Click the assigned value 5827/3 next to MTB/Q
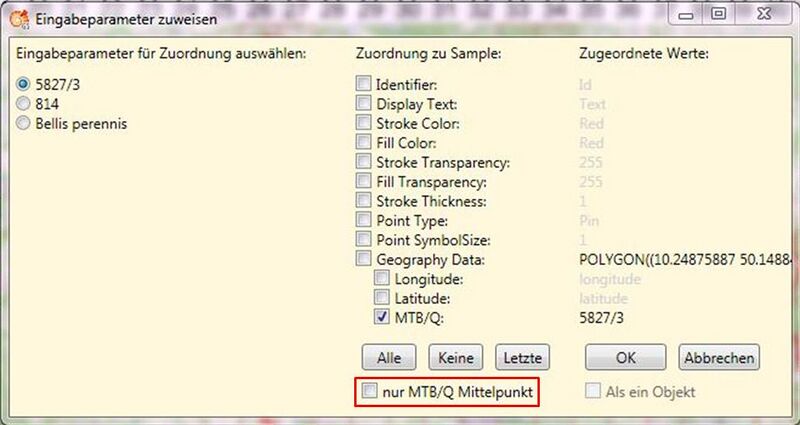The image size is (800, 425). pos(602,318)
